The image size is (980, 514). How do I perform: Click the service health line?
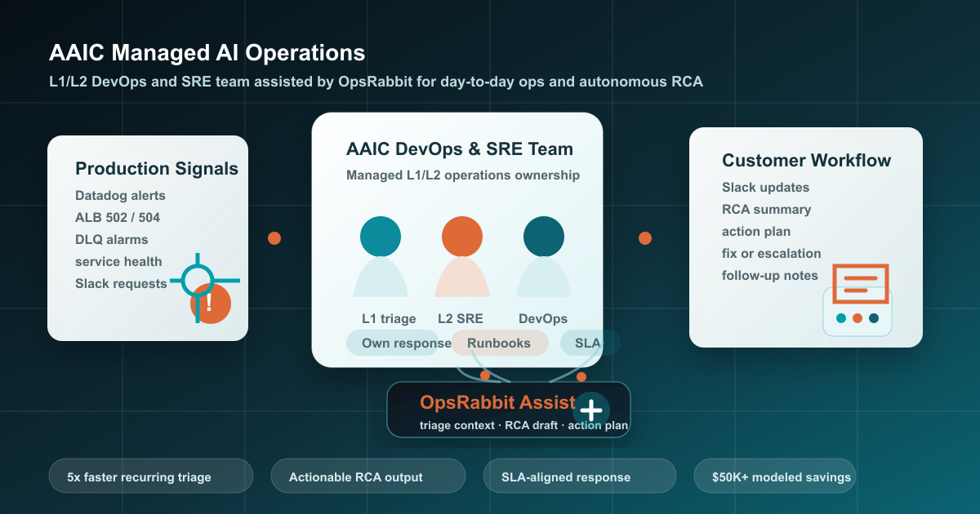coord(118,262)
